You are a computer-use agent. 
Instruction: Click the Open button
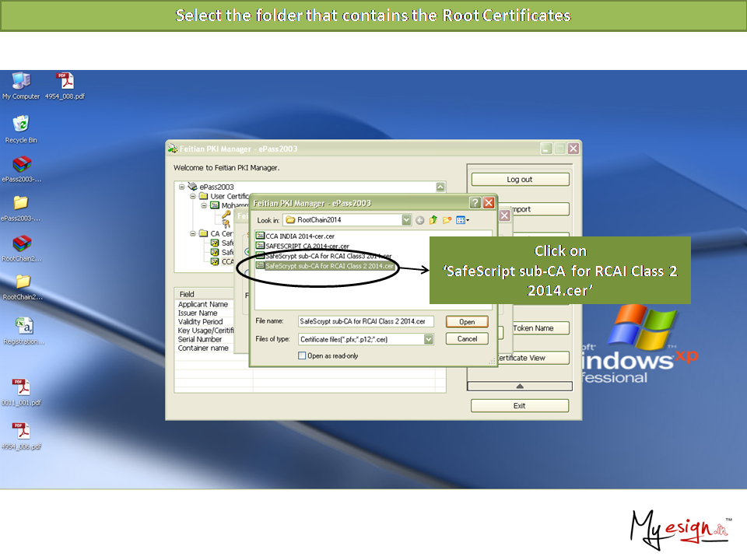467,321
